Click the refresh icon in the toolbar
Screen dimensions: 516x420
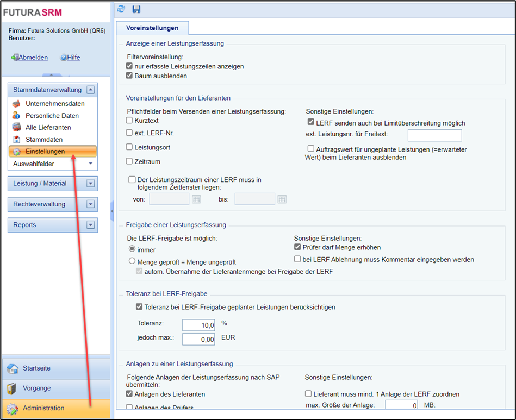click(x=121, y=9)
